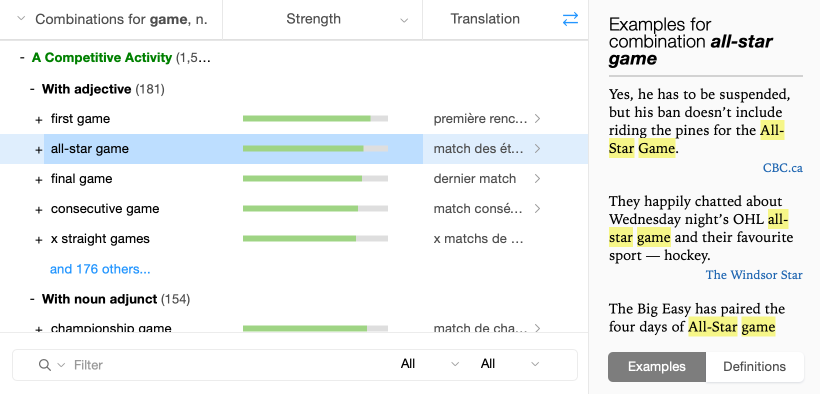
Task: Open the CBC.ca source link
Action: [782, 168]
